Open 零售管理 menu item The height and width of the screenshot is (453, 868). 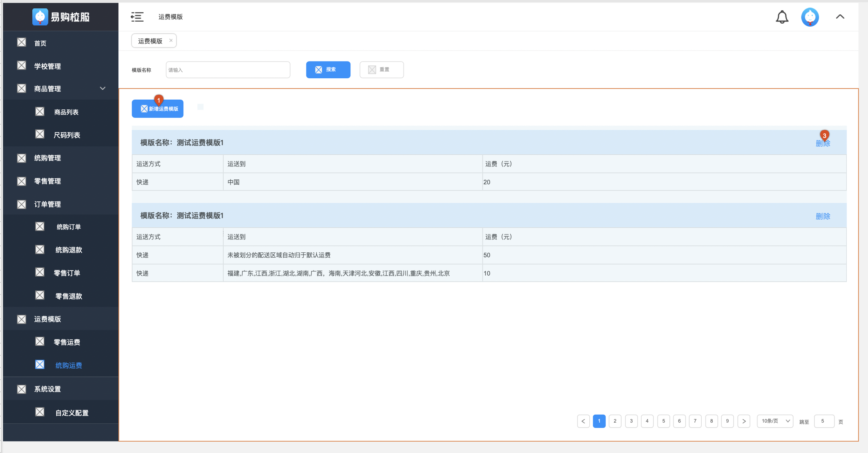[47, 181]
